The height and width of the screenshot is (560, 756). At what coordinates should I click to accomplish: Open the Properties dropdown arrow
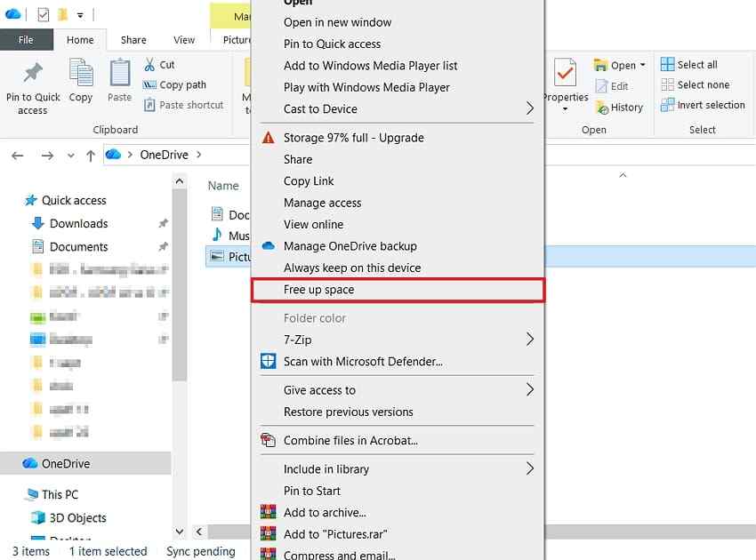click(565, 109)
